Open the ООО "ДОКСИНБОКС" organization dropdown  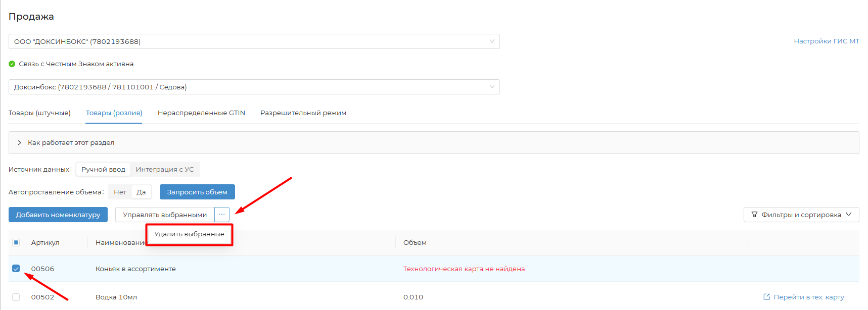click(x=254, y=41)
